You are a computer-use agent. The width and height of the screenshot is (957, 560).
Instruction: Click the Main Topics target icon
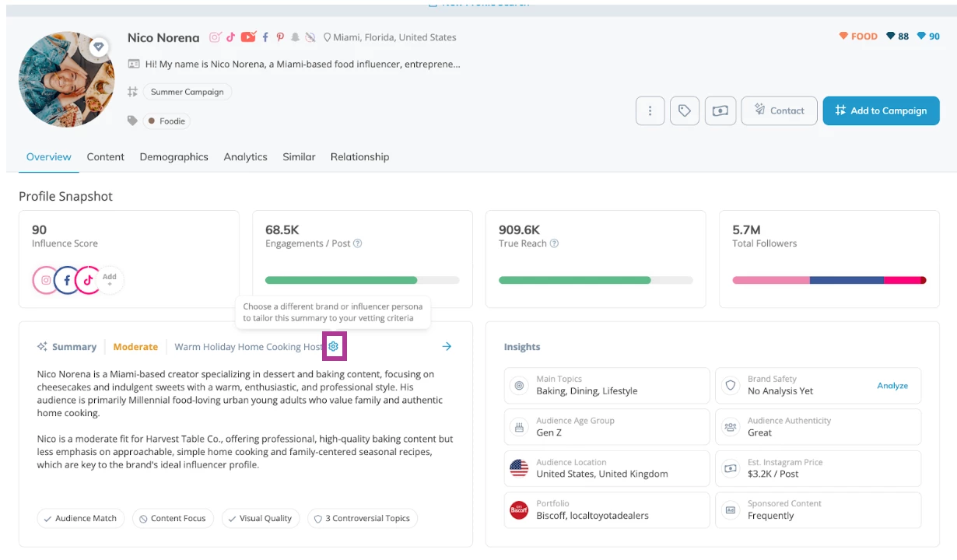(x=519, y=385)
